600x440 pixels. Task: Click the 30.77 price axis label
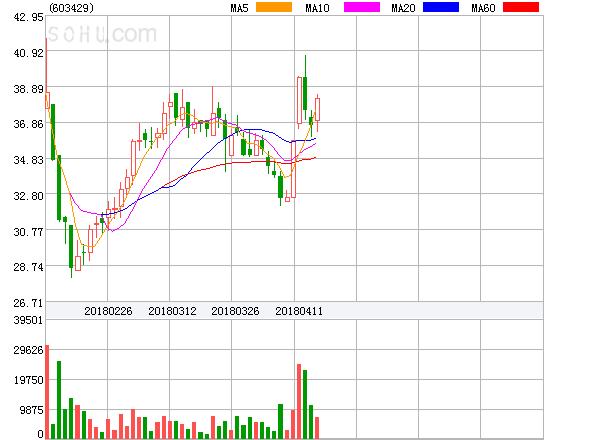coord(28,232)
